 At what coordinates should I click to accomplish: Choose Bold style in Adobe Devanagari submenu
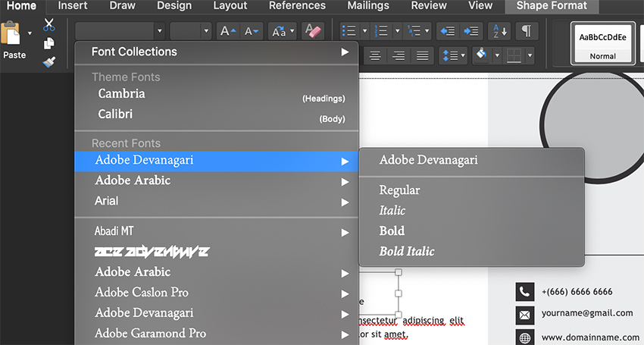tap(471, 231)
